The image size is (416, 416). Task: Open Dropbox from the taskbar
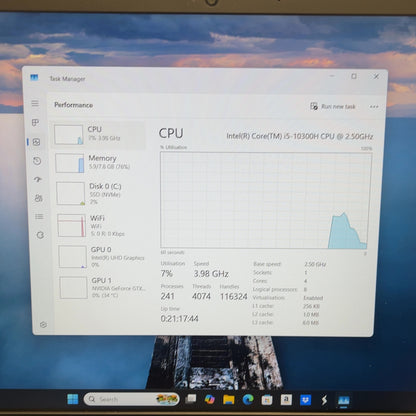305,400
